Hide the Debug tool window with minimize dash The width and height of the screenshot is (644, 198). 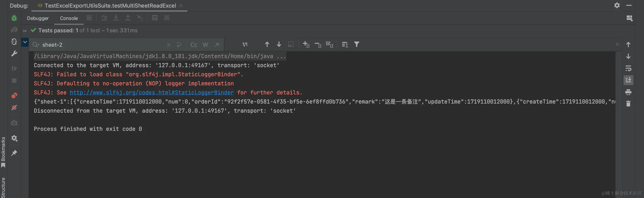pos(629,5)
